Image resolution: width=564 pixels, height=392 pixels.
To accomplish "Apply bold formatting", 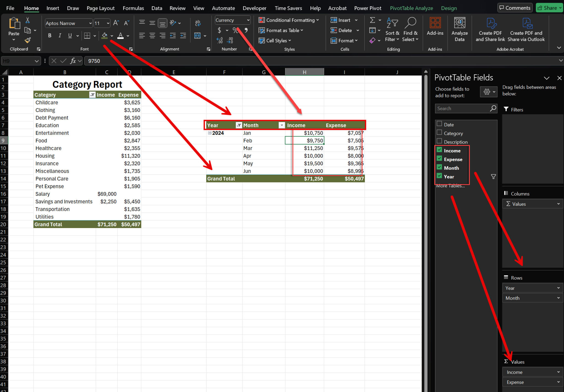I will point(50,35).
